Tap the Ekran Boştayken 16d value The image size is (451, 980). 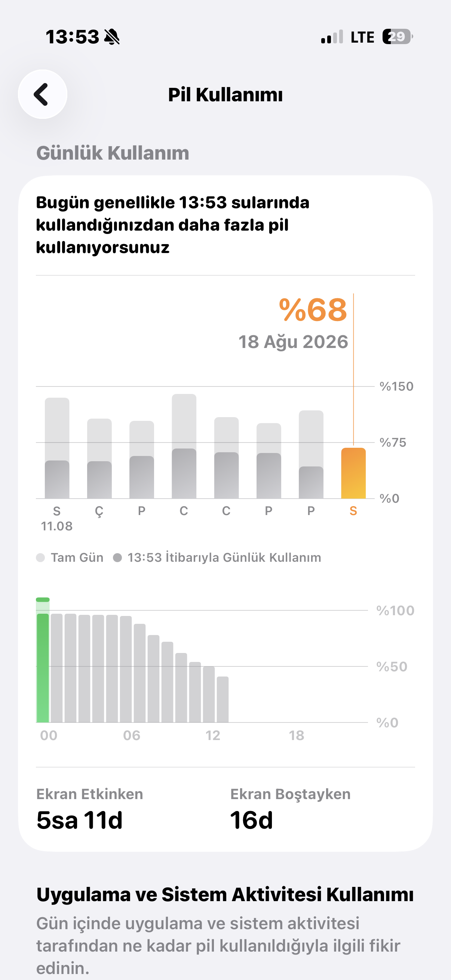pos(251,820)
